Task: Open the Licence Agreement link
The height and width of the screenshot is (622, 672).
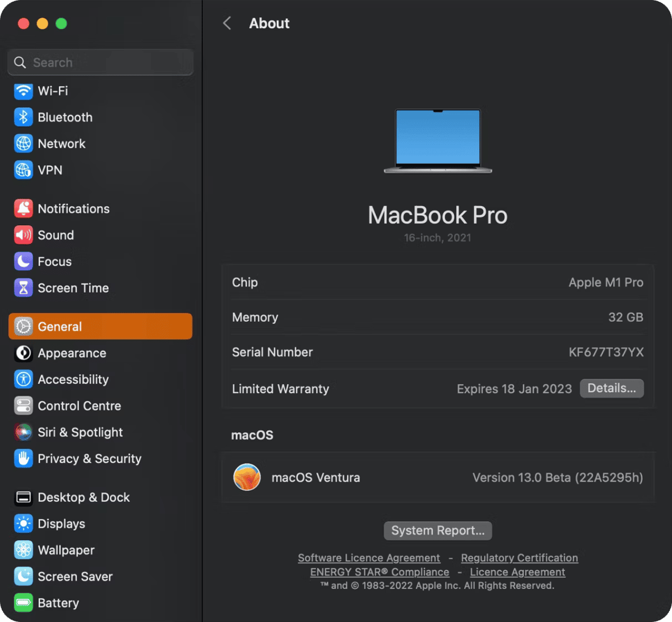Action: click(517, 572)
